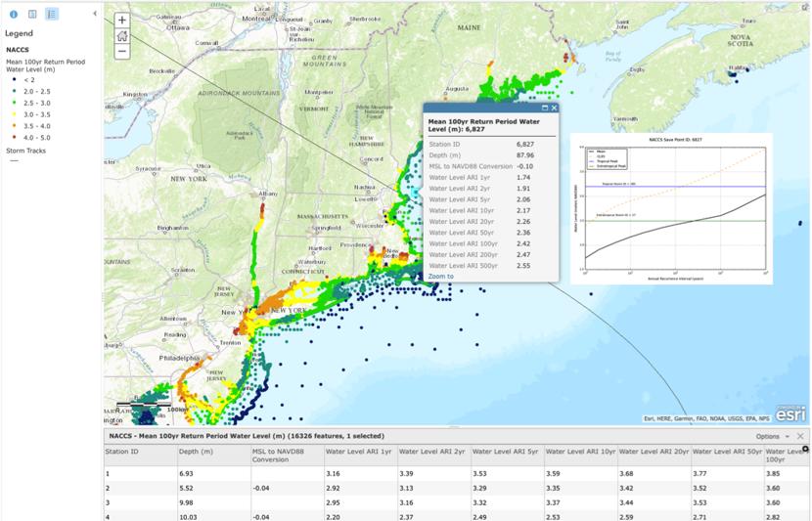Select the Legend view icon

click(x=52, y=14)
